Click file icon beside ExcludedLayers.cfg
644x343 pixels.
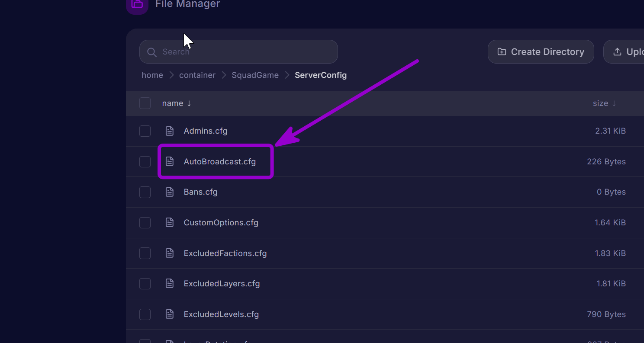click(x=170, y=284)
